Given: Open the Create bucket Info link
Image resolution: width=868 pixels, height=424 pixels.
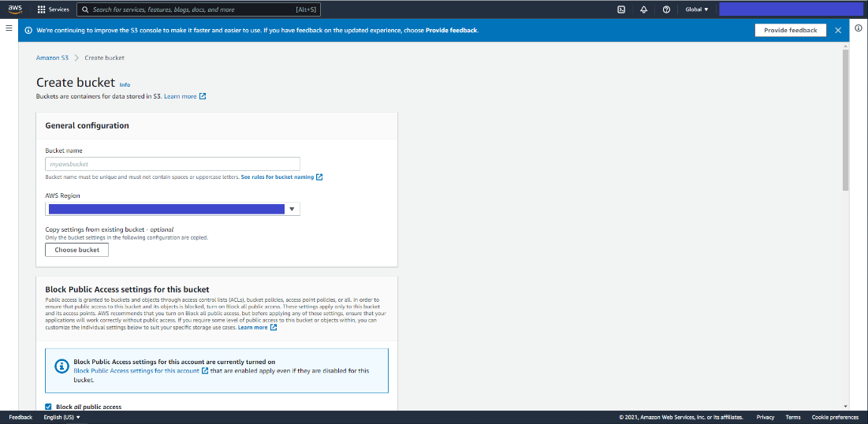Looking at the screenshot, I should pos(125,84).
